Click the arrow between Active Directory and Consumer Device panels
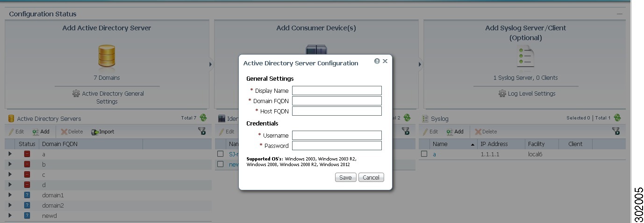The width and height of the screenshot is (644, 223). (211, 64)
